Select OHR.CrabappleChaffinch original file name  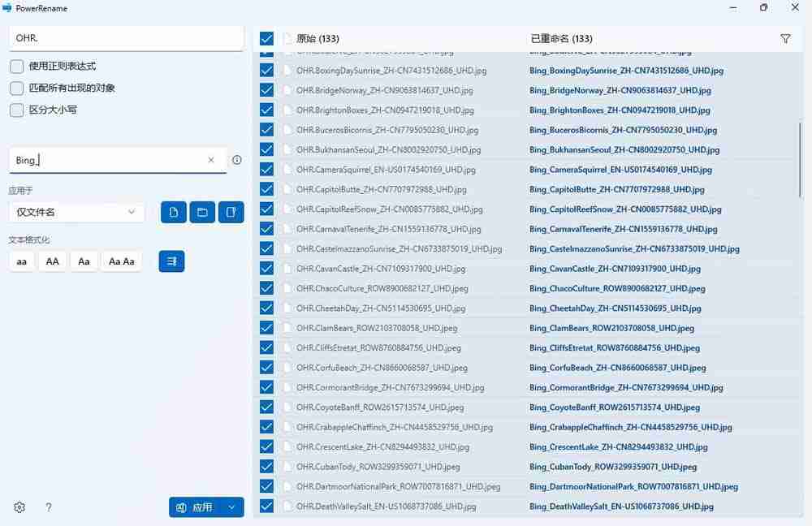pyautogui.click(x=395, y=427)
